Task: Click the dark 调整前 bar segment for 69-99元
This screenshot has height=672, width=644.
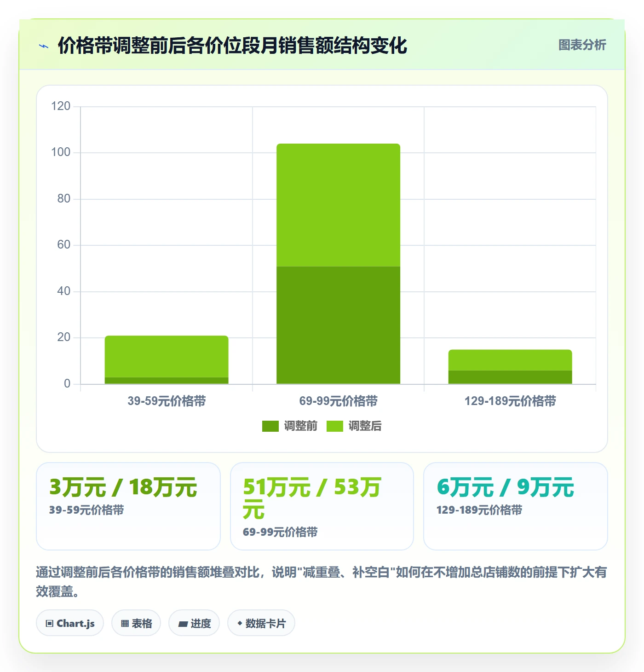Action: click(338, 325)
